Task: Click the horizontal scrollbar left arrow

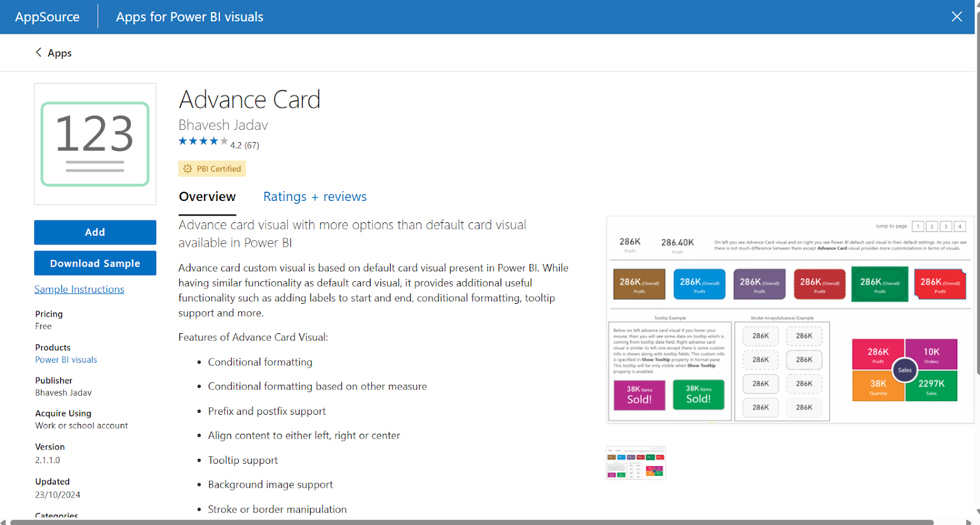Action: [x=4, y=522]
